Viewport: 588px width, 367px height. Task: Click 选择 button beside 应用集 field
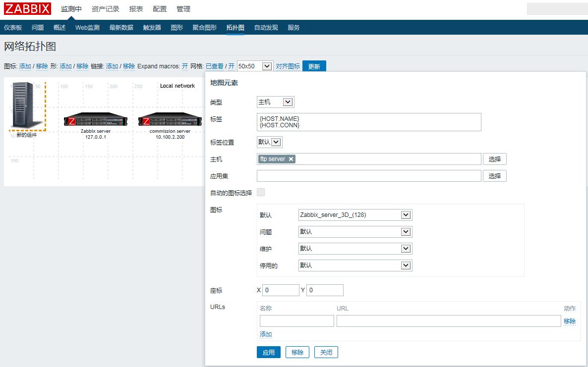pos(495,176)
